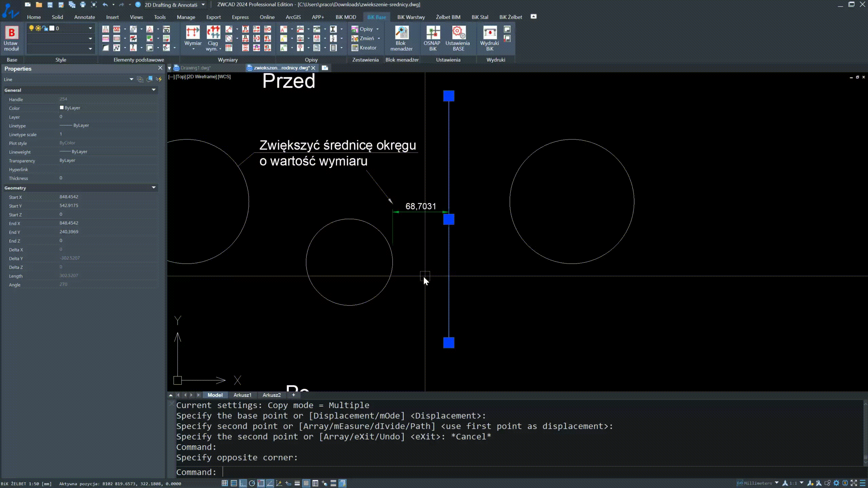868x488 pixels.
Task: Switch to the Arkusz1 layout tab
Action: [x=242, y=395]
